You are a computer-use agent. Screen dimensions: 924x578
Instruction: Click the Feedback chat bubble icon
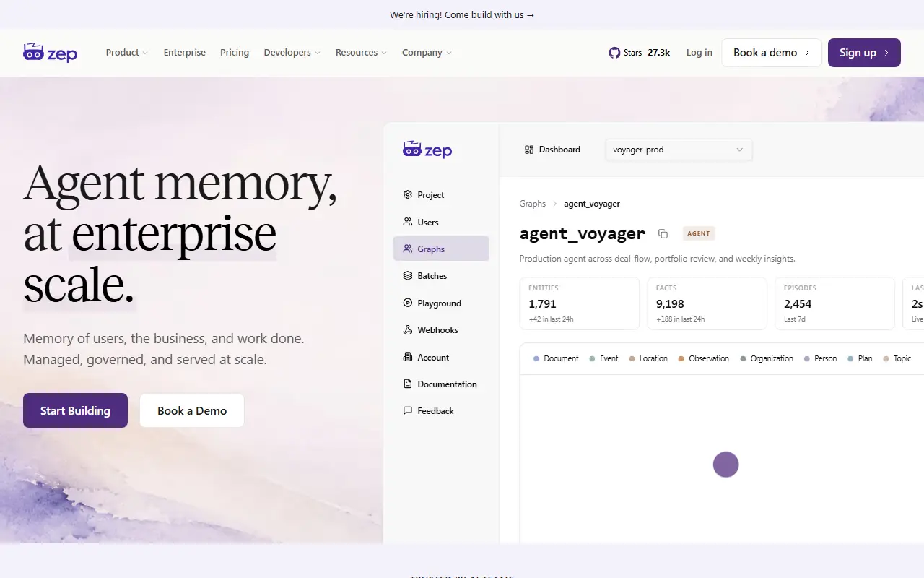click(x=408, y=411)
